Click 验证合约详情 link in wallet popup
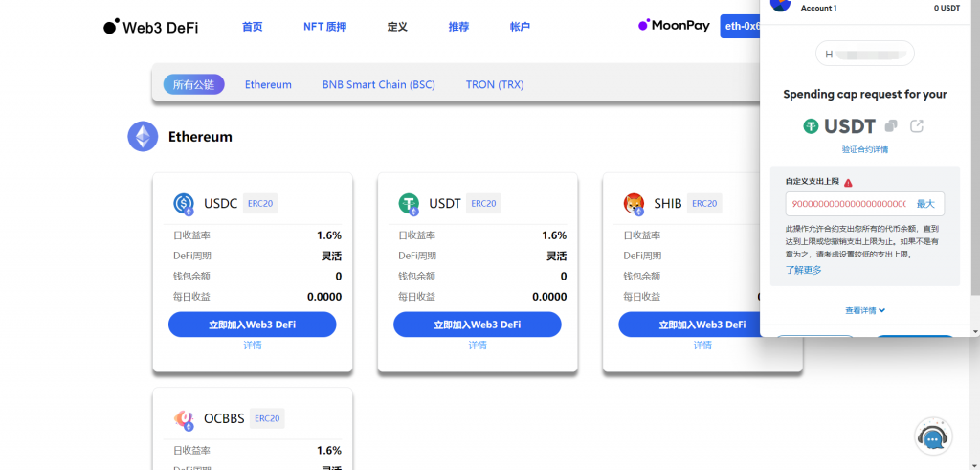980x470 pixels. point(865,150)
